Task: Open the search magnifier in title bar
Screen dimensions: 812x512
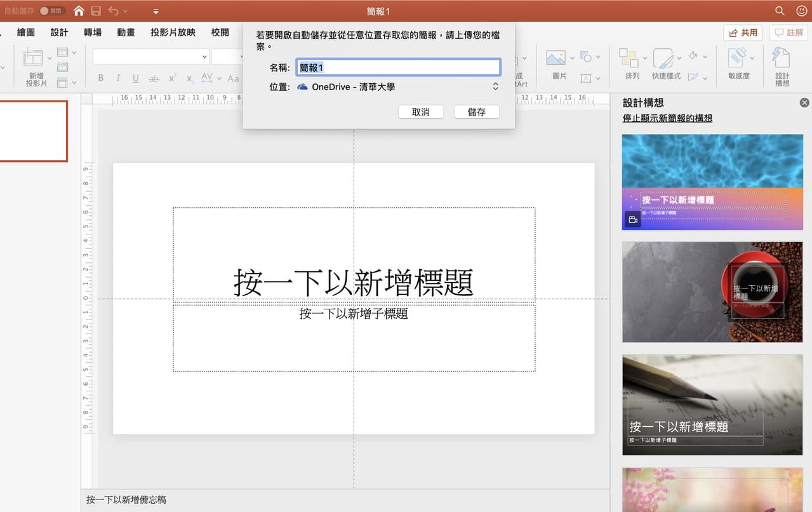Action: (780, 11)
